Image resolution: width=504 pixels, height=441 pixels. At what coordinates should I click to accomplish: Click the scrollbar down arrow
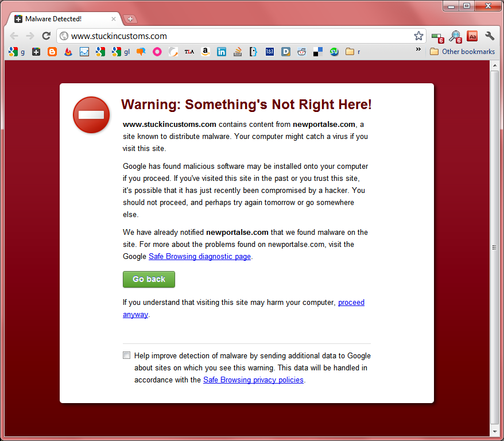pyautogui.click(x=494, y=431)
